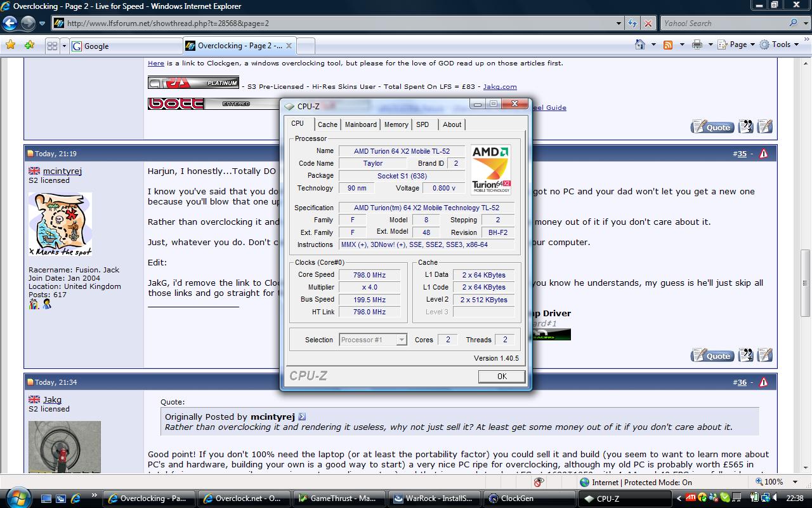The height and width of the screenshot is (508, 812).
Task: Click OK in the CPU-Z window
Action: click(x=502, y=377)
